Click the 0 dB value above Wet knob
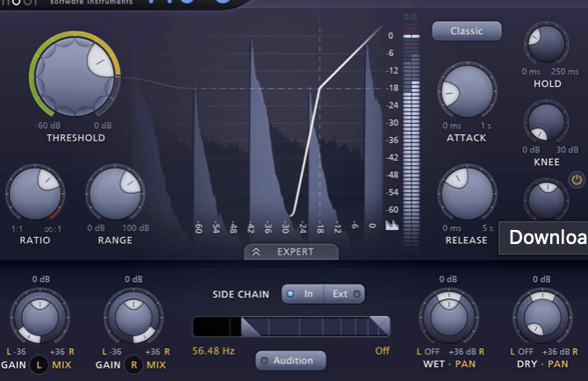Image resolution: width=588 pixels, height=381 pixels. click(x=448, y=279)
